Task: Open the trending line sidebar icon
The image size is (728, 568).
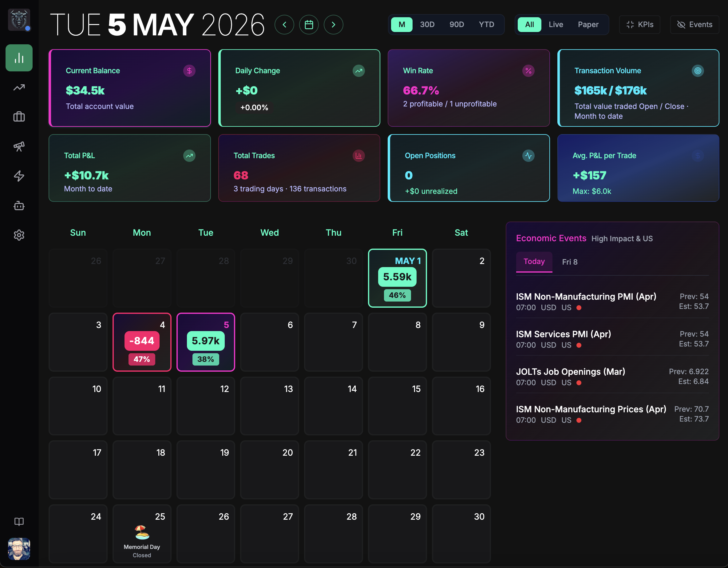Action: coord(19,87)
